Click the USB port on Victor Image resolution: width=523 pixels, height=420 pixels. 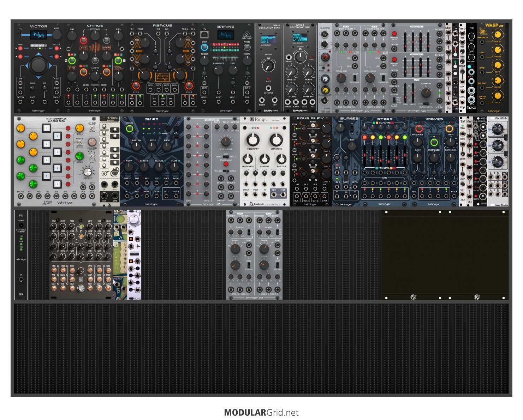[x=20, y=35]
